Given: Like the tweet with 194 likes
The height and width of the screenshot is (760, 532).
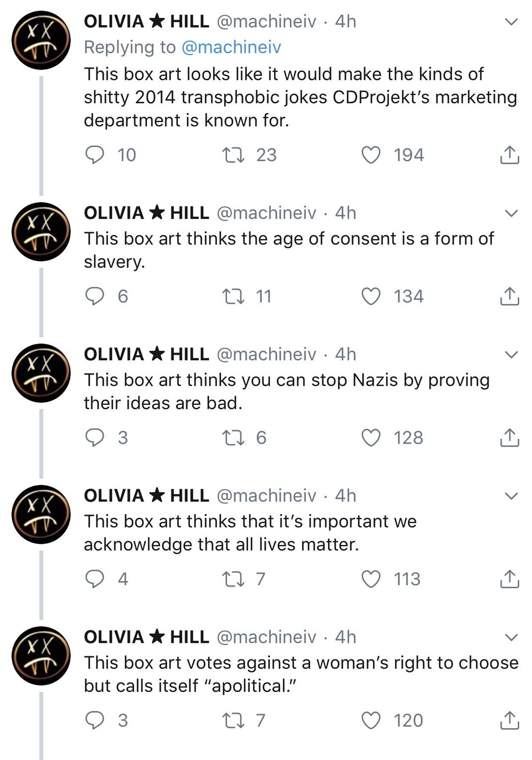Looking at the screenshot, I should pyautogui.click(x=371, y=155).
